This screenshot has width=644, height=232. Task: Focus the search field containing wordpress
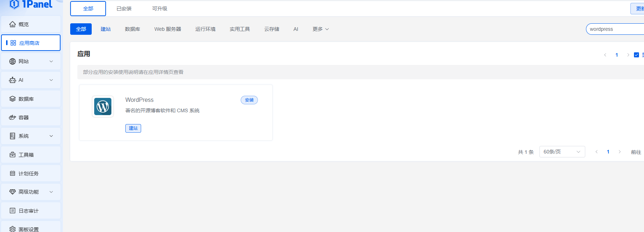[x=615, y=29]
